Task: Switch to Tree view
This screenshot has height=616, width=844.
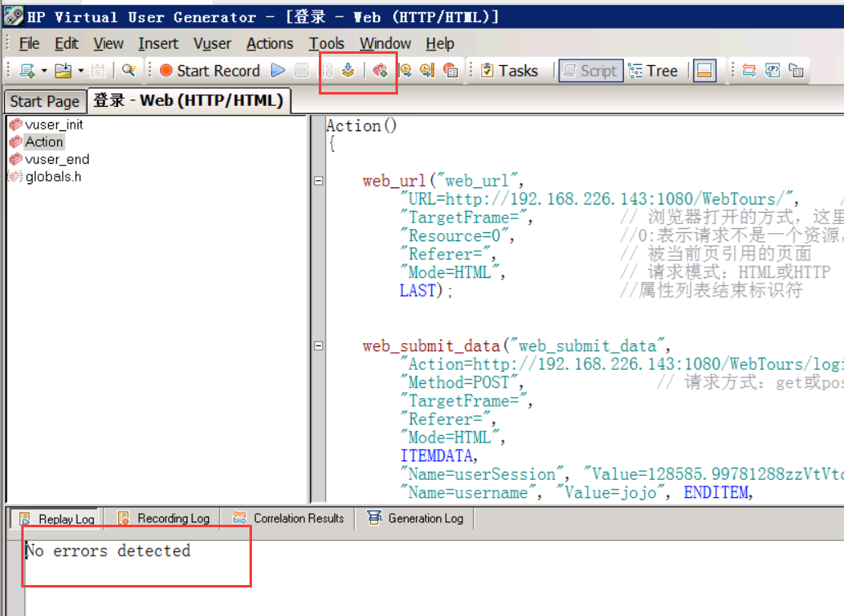Action: [653, 71]
